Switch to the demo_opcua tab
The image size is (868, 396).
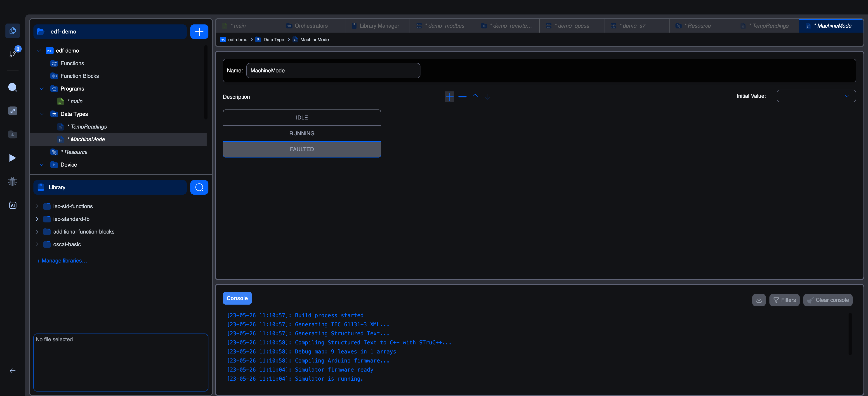(x=572, y=26)
